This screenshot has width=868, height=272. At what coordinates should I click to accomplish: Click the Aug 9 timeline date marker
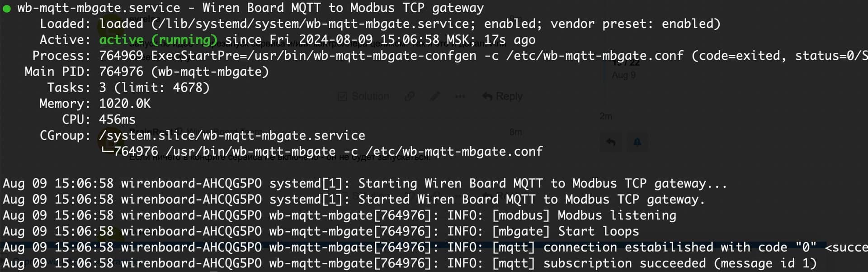[623, 75]
